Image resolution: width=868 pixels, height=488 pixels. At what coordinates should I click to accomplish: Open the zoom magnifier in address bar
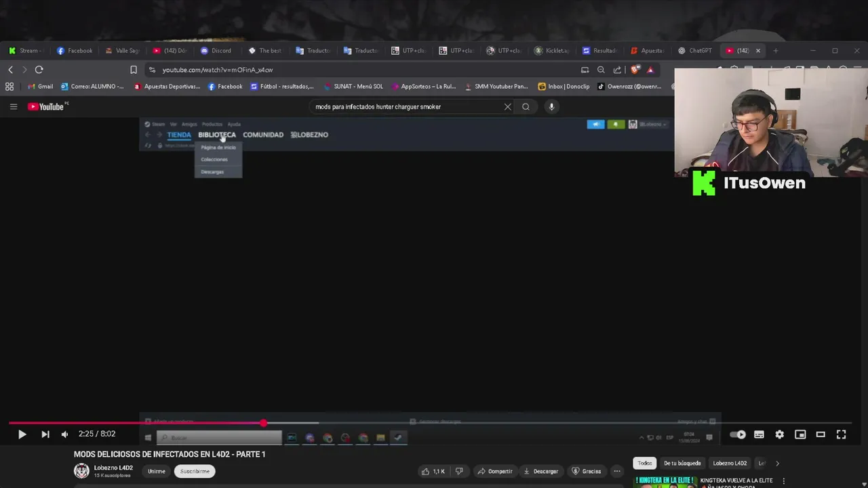click(601, 70)
